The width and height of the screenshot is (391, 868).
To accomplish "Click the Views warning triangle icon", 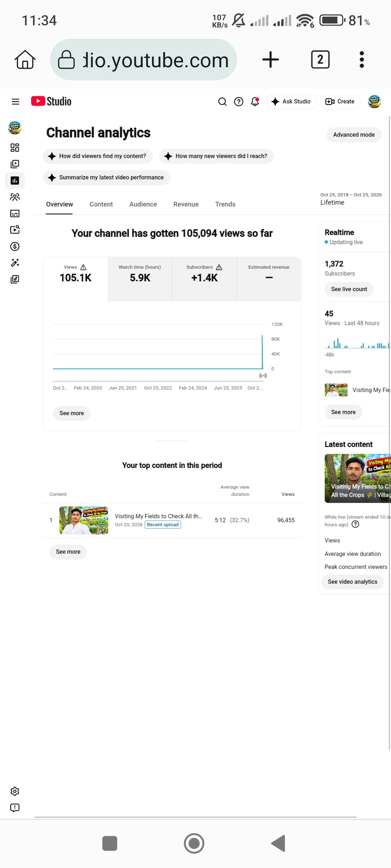I will pyautogui.click(x=83, y=267).
